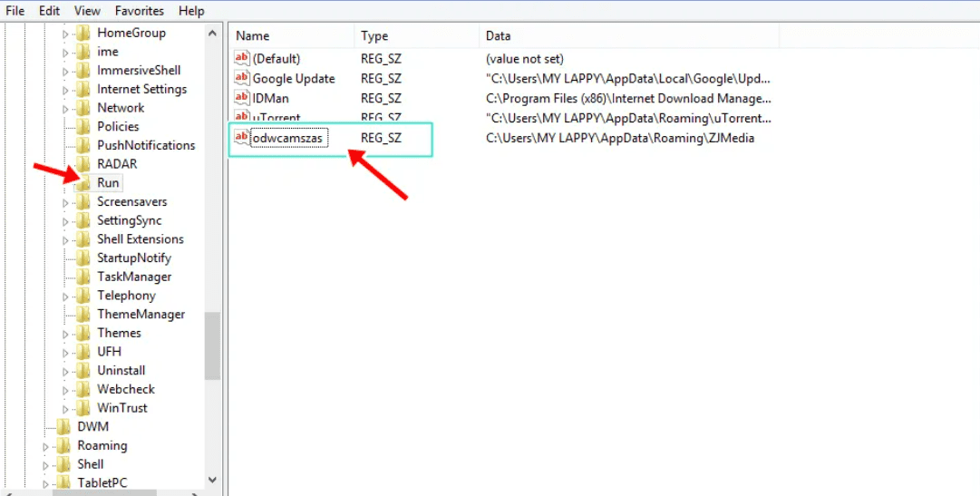Select the StartupNotify folder icon
980x496 pixels.
[83, 258]
